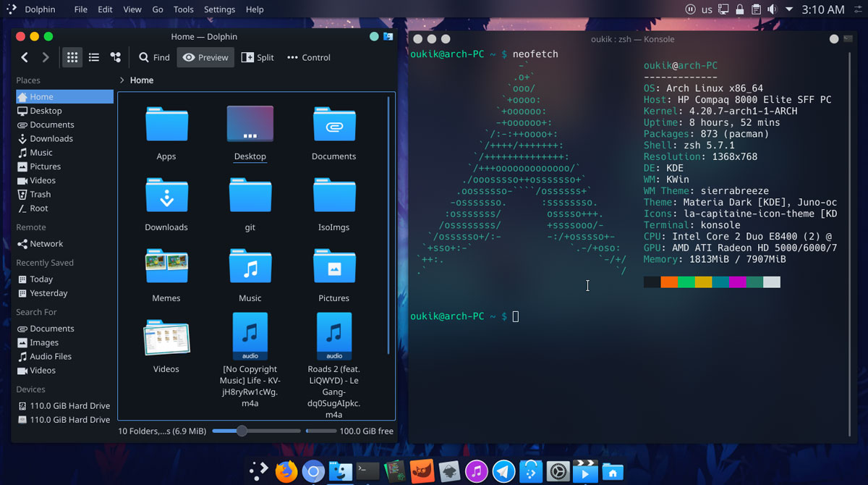The width and height of the screenshot is (868, 485).
Task: Search for Audio Files in sidebar
Action: (64, 356)
